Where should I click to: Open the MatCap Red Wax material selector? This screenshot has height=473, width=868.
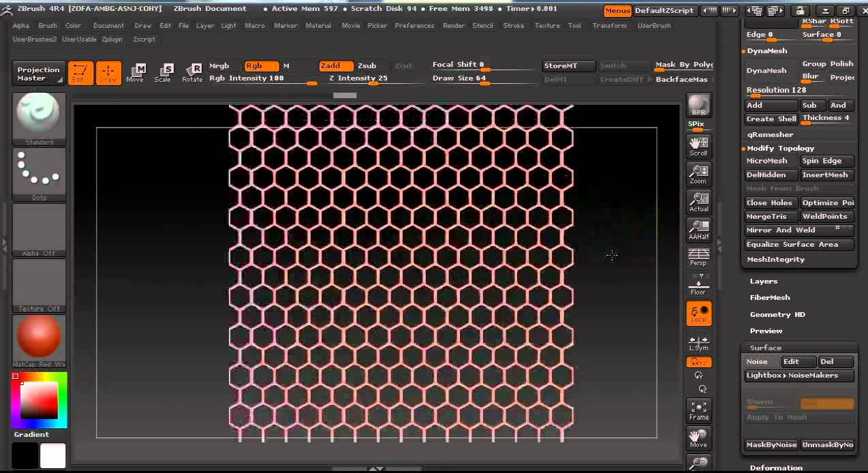point(39,341)
